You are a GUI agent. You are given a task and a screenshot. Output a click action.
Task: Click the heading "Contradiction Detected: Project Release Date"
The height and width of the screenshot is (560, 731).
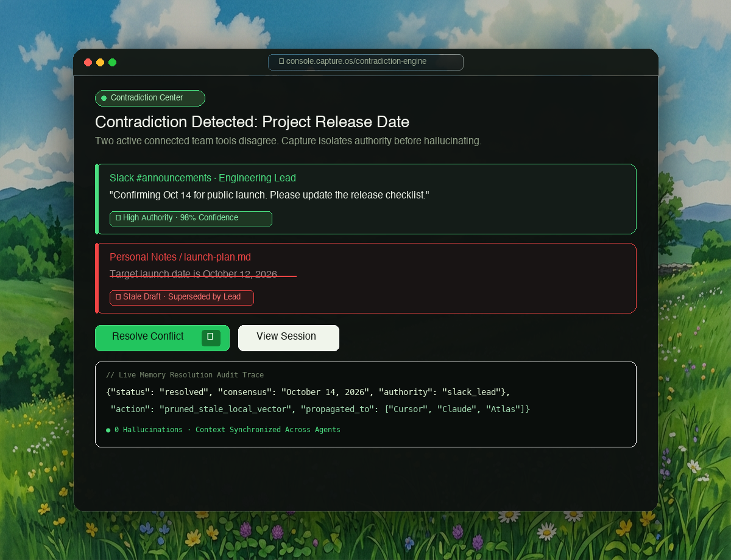pyautogui.click(x=252, y=122)
